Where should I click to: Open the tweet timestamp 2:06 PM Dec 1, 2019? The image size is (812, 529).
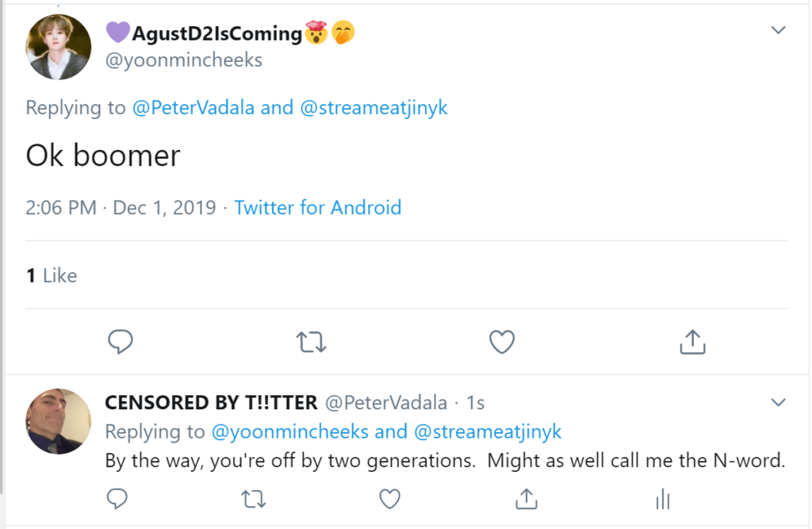121,208
